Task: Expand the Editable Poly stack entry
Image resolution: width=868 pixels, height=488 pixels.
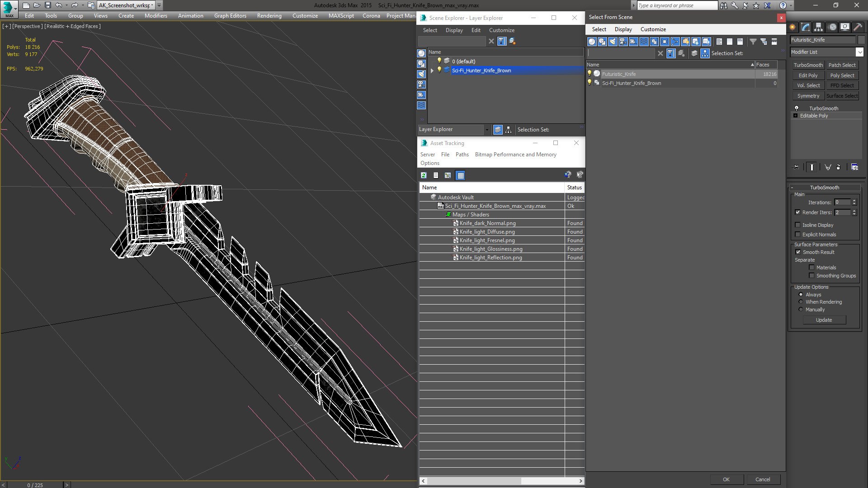Action: pos(795,116)
